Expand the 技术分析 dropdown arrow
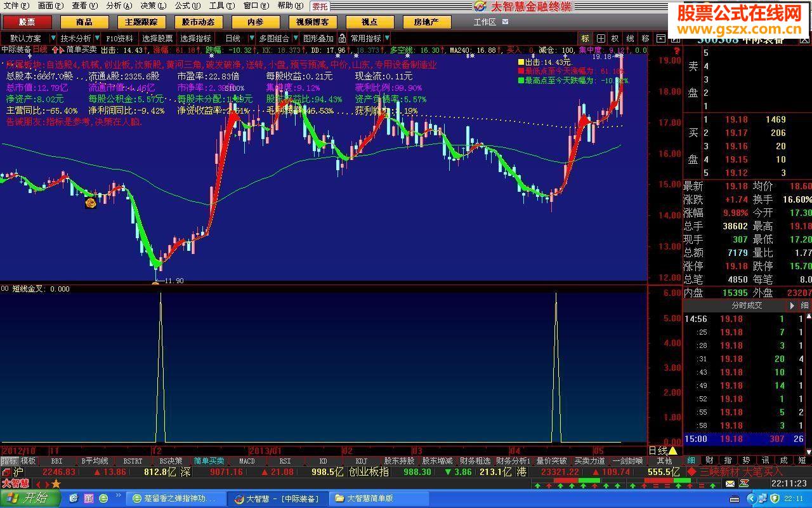Viewport: 812px width, 508px height. click(96, 38)
